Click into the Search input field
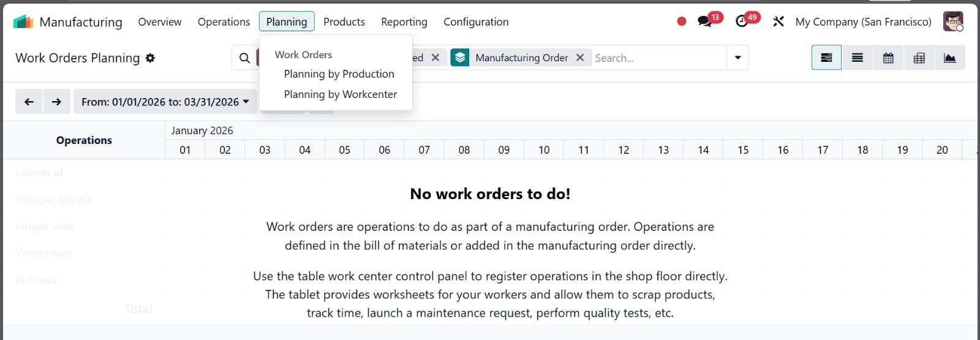The height and width of the screenshot is (340, 980). click(658, 58)
